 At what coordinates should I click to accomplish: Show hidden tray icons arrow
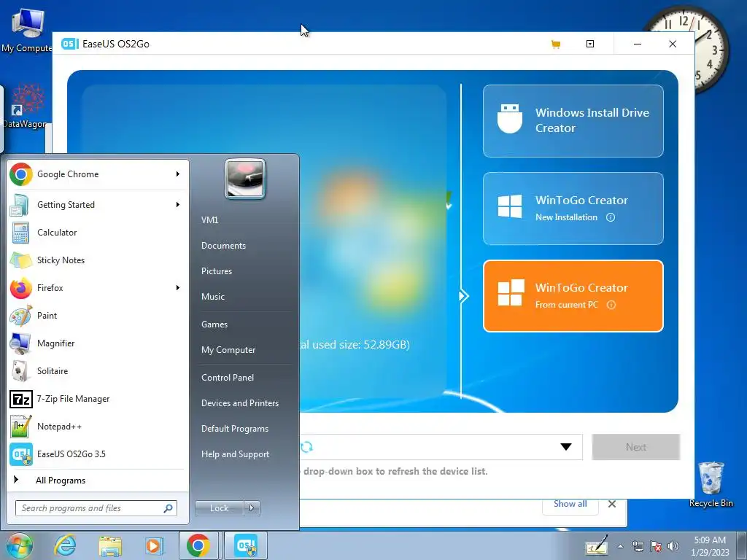coord(620,546)
